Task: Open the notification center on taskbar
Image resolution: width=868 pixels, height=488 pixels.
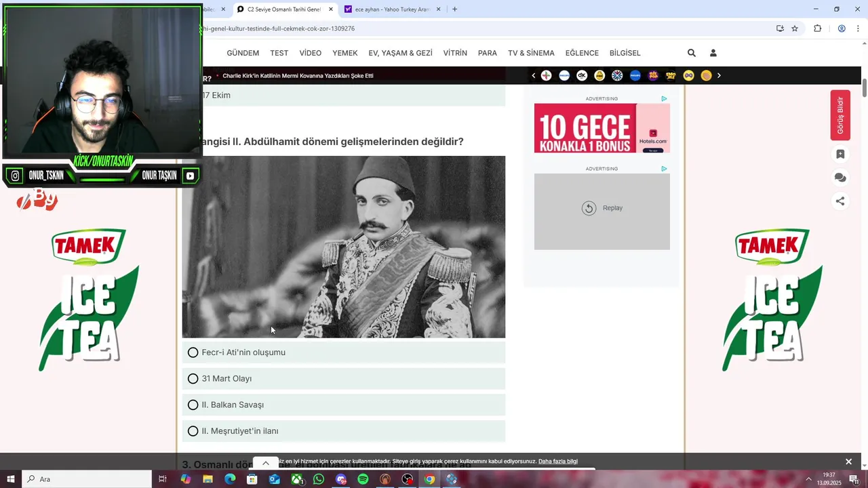Action: pos(854,479)
